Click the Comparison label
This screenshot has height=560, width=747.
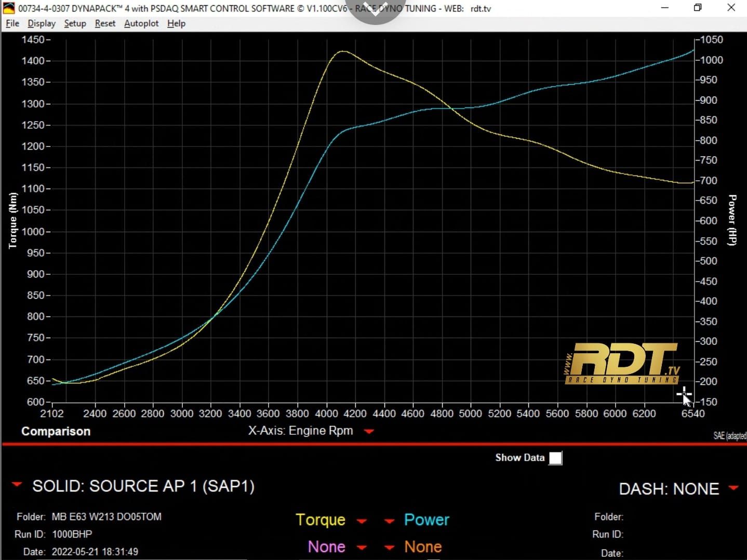pyautogui.click(x=56, y=431)
